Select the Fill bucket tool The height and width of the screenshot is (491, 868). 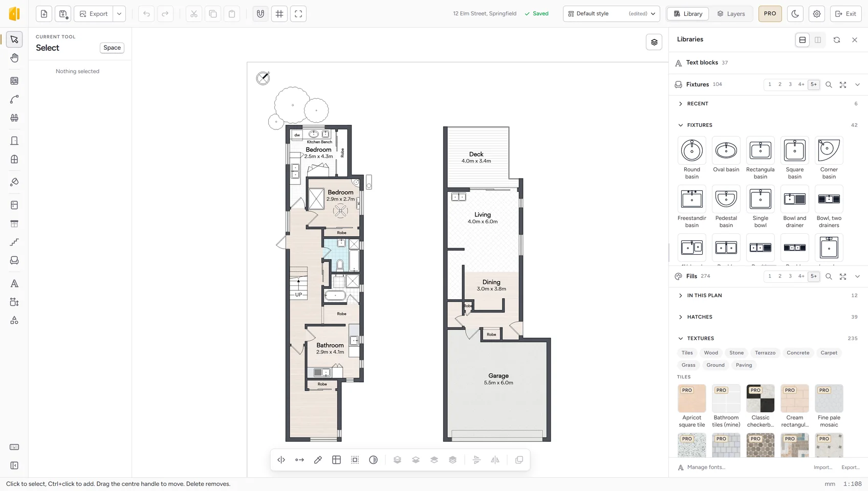pos(14,182)
